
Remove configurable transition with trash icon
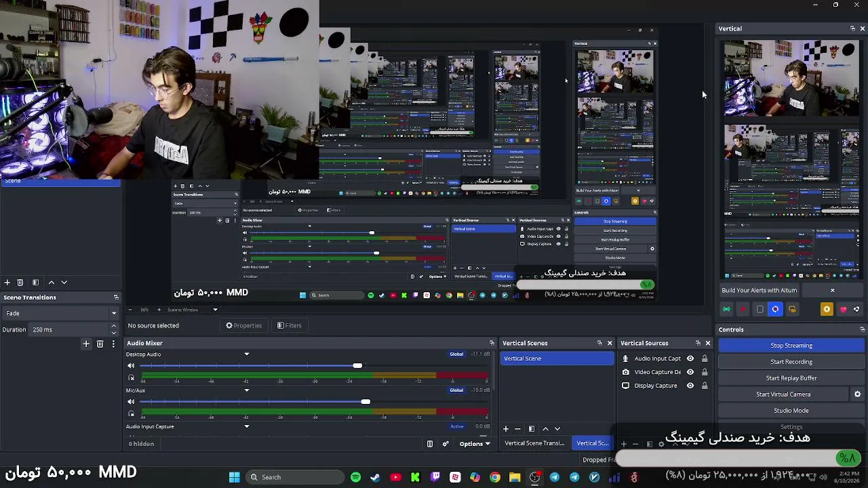tap(100, 344)
